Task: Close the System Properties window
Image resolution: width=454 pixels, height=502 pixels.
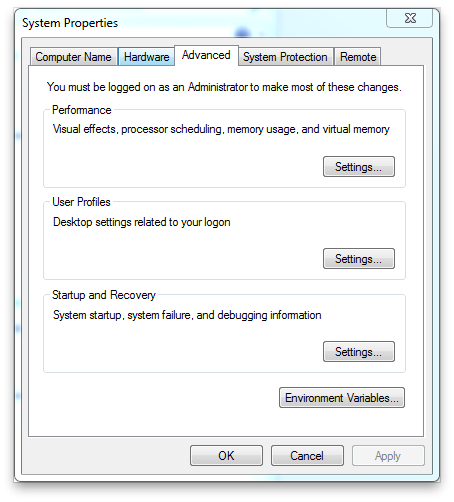Action: (410, 18)
